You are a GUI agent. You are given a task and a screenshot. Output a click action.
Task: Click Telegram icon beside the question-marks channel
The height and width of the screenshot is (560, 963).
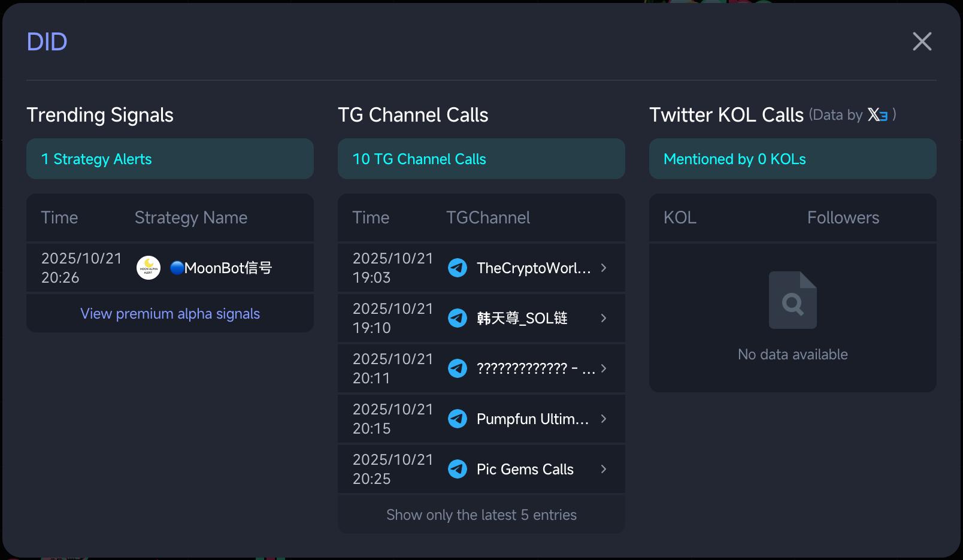click(458, 368)
